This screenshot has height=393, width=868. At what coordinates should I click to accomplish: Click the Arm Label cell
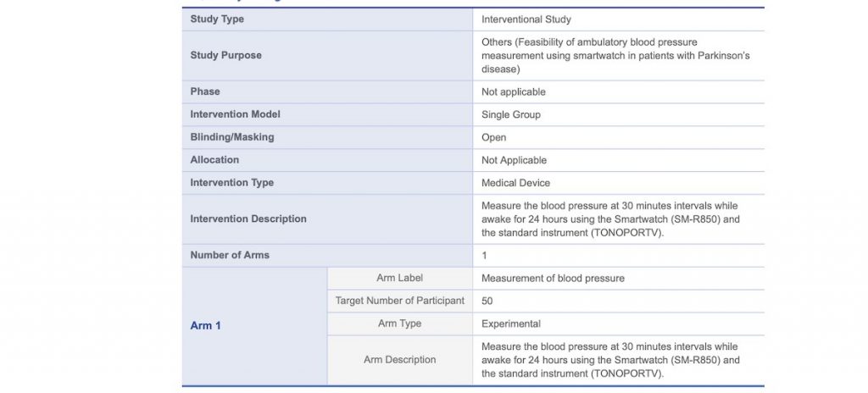[399, 278]
